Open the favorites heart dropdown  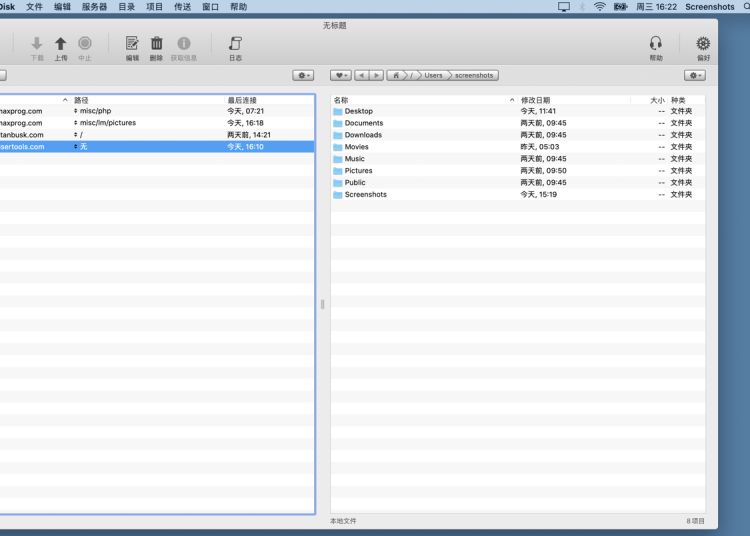341,75
